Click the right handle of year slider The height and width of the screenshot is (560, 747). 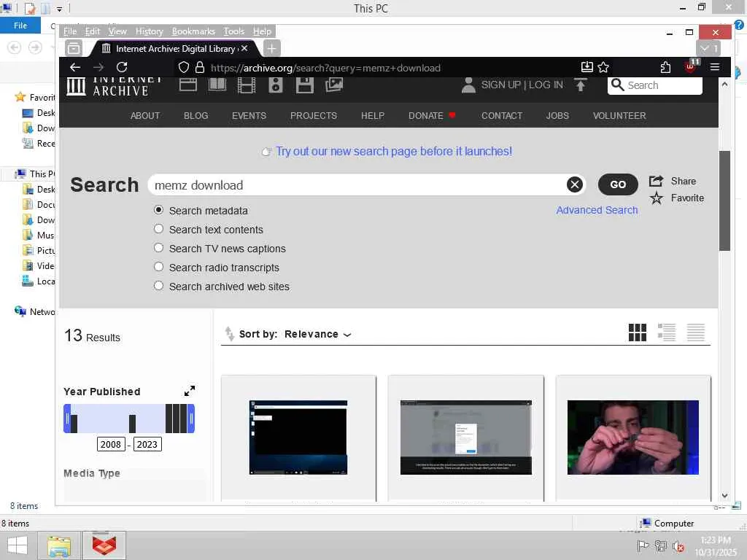pos(191,419)
